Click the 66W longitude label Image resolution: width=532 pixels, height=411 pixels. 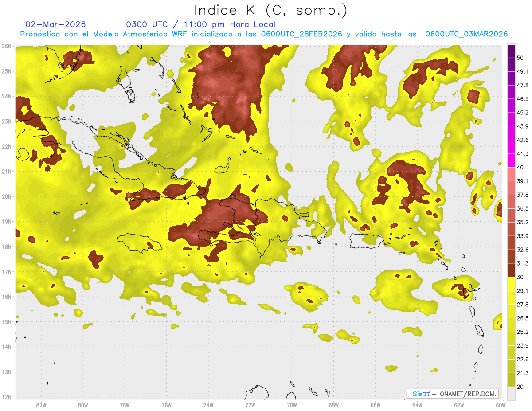(376, 405)
